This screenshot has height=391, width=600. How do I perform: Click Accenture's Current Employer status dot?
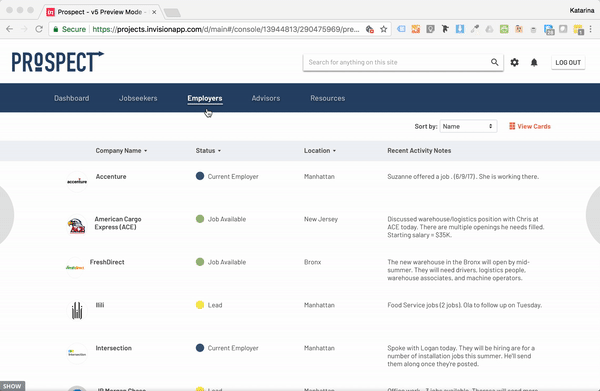point(200,176)
